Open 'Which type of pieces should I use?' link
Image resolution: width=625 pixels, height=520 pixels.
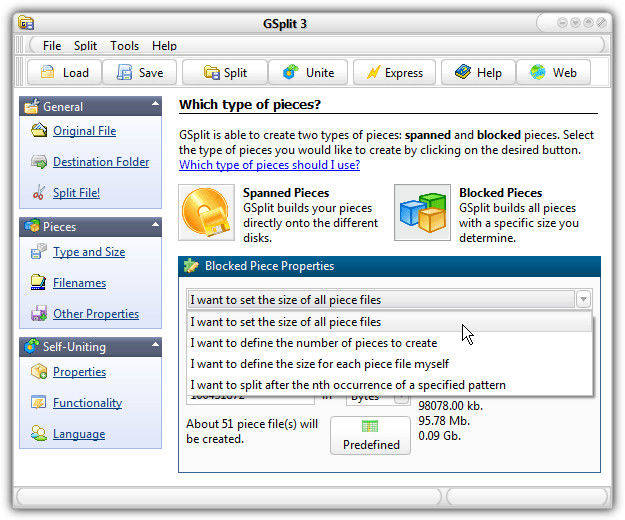point(269,165)
